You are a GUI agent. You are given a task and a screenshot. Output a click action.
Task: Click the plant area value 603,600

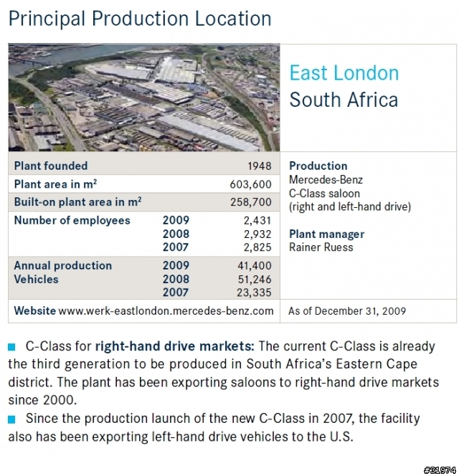[250, 184]
